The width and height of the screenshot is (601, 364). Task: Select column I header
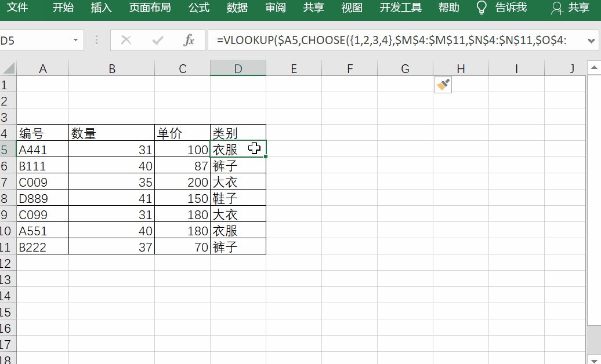[x=516, y=69]
